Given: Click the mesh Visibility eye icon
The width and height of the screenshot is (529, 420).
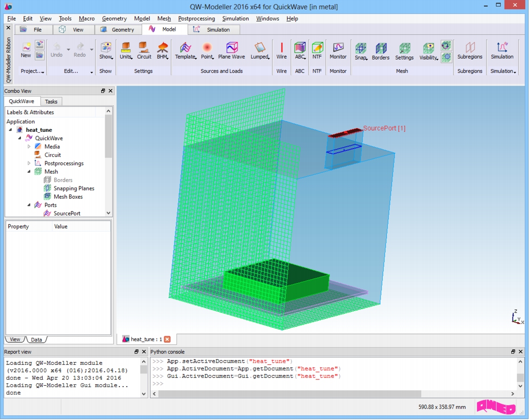Looking at the screenshot, I should pyautogui.click(x=428, y=51).
